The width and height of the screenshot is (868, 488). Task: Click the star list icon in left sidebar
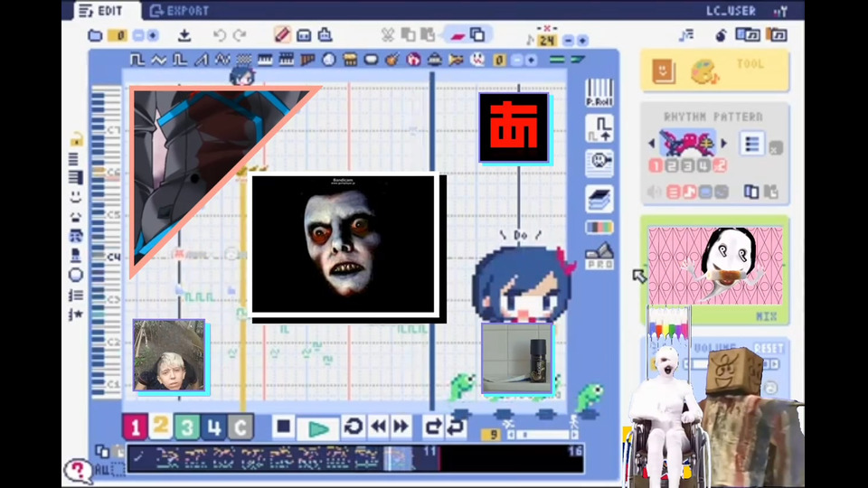tap(76, 314)
